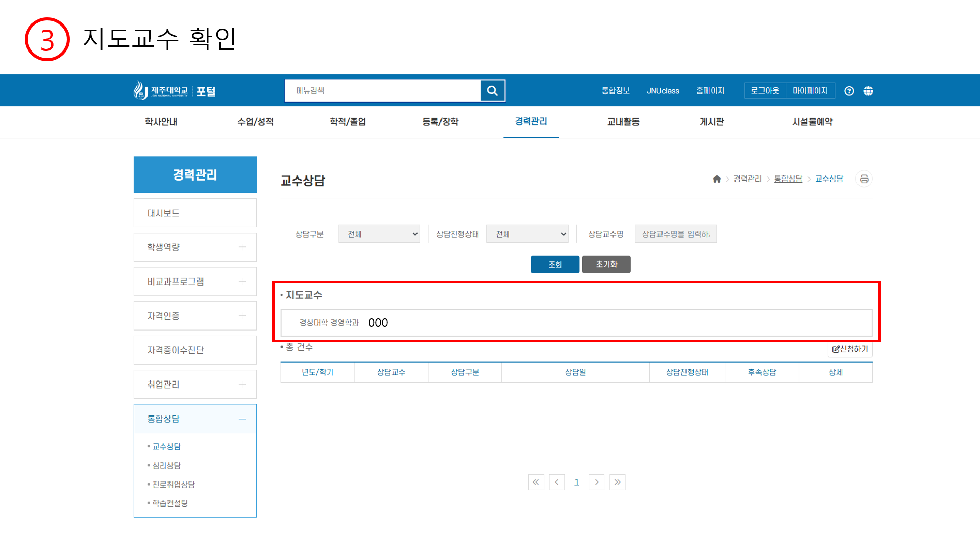This screenshot has height=533, width=980.
Task: Click the 조회 search button
Action: click(x=555, y=264)
